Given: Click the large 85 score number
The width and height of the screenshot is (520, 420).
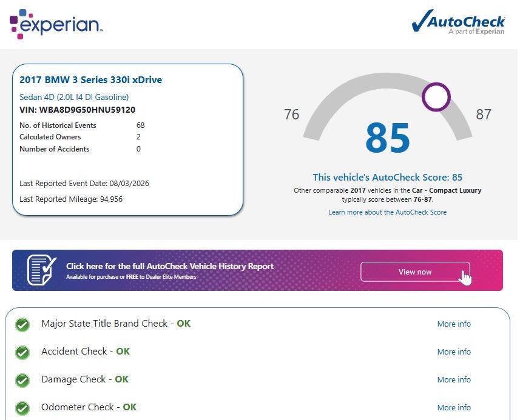Looking at the screenshot, I should click(x=388, y=138).
